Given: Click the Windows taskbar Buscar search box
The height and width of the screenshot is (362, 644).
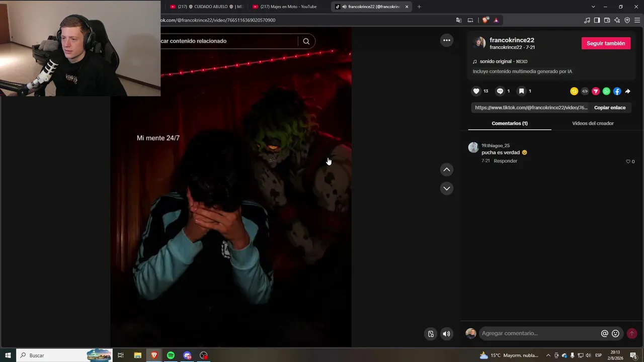Looking at the screenshot, I should point(64,355).
